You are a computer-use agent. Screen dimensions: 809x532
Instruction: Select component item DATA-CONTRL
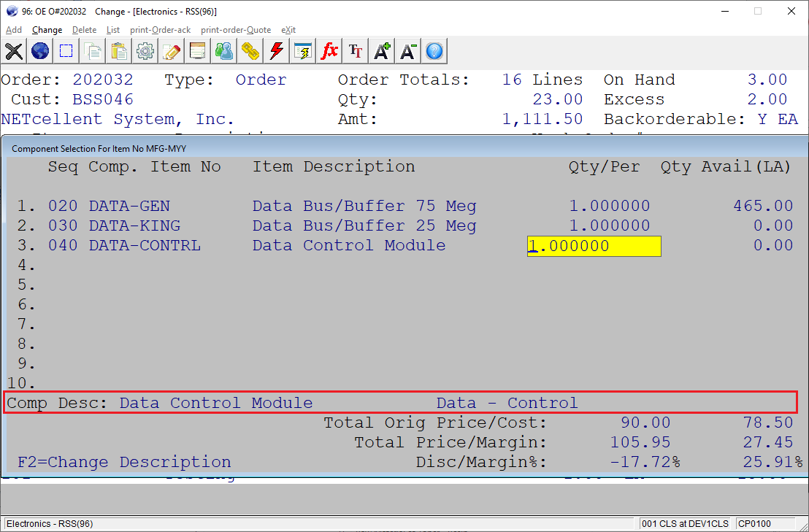pos(145,245)
